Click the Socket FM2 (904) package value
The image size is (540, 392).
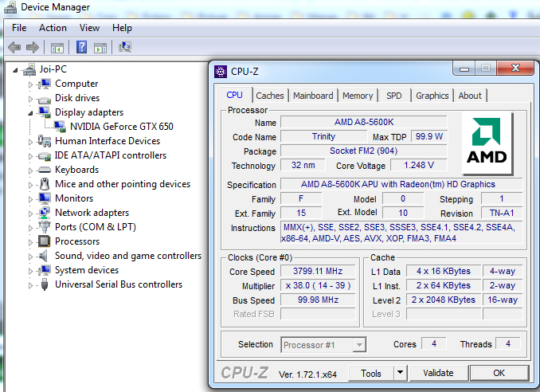click(364, 151)
